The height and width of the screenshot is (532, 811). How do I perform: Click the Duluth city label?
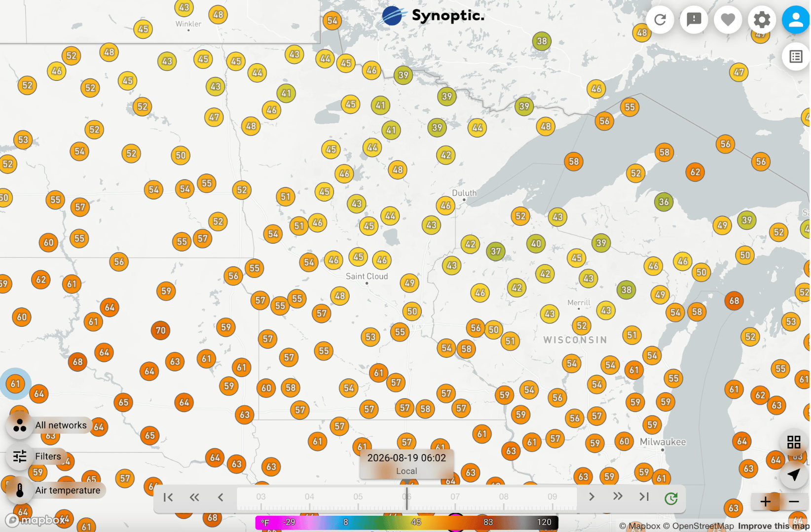tap(464, 193)
